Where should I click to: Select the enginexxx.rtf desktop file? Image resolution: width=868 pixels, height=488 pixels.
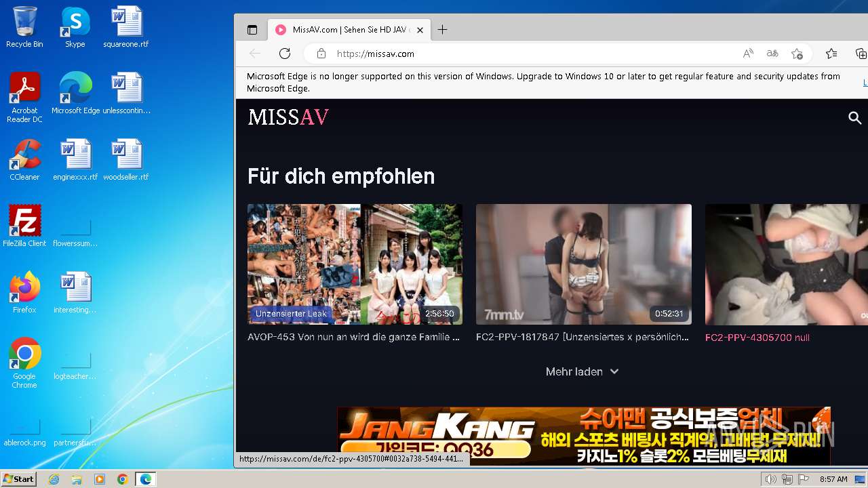[x=75, y=160]
